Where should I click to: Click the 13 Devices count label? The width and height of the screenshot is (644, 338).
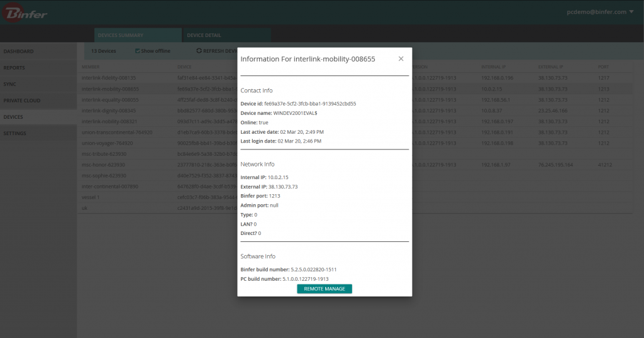click(104, 51)
